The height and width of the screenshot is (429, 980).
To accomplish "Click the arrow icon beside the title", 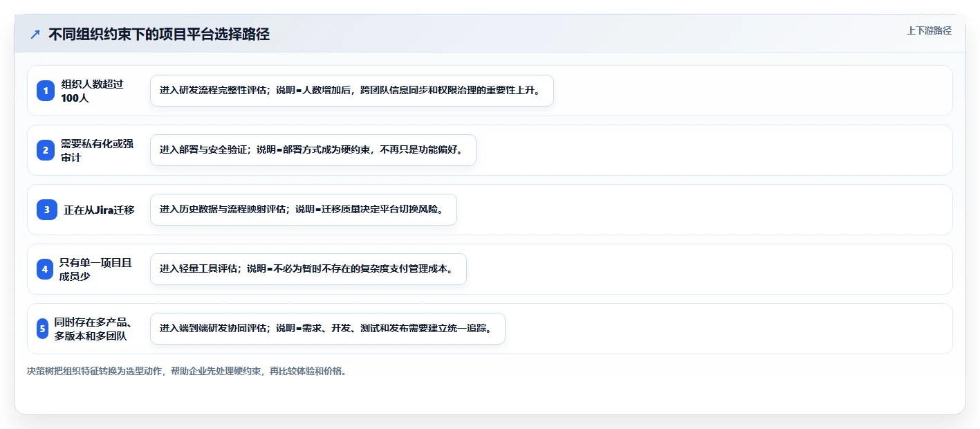I will [x=35, y=35].
